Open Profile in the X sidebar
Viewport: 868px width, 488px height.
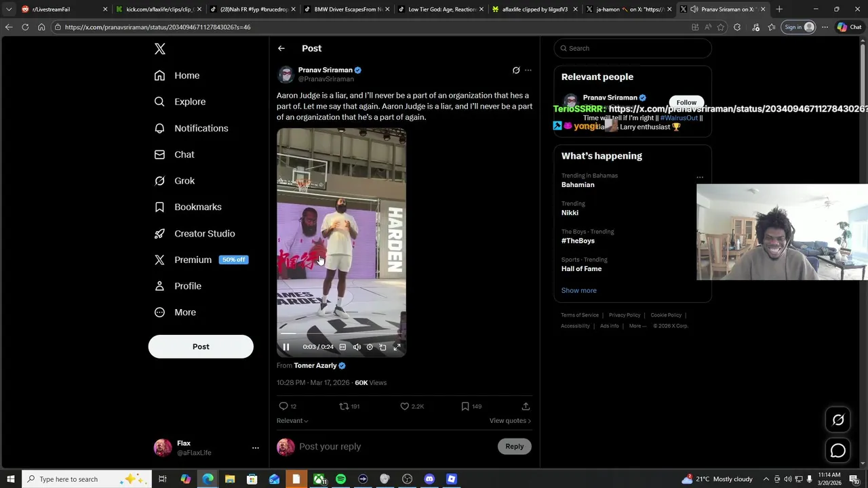[x=178, y=286]
